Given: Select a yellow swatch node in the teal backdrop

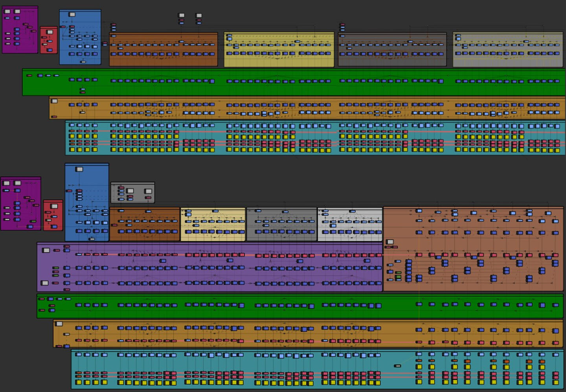Looking at the screenshot, I should click(x=73, y=137).
